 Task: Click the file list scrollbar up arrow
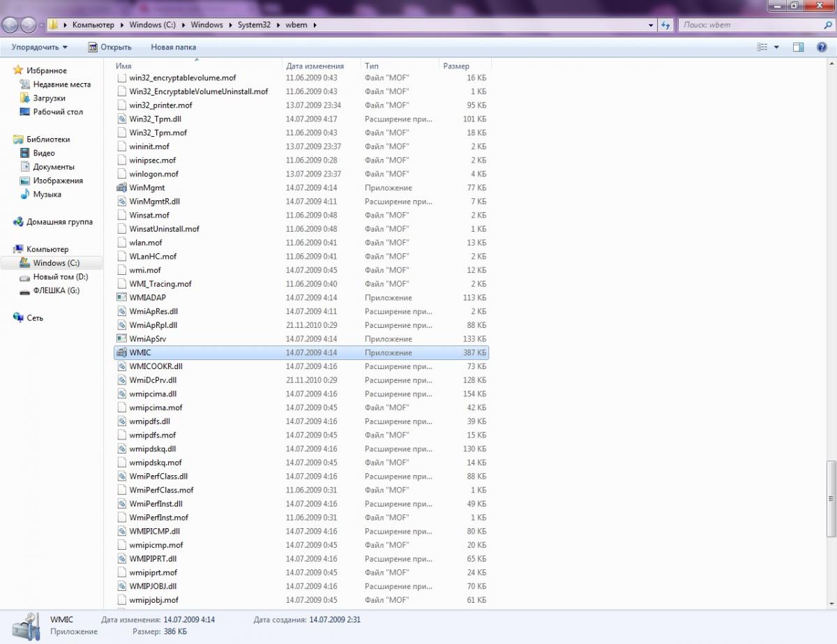831,65
